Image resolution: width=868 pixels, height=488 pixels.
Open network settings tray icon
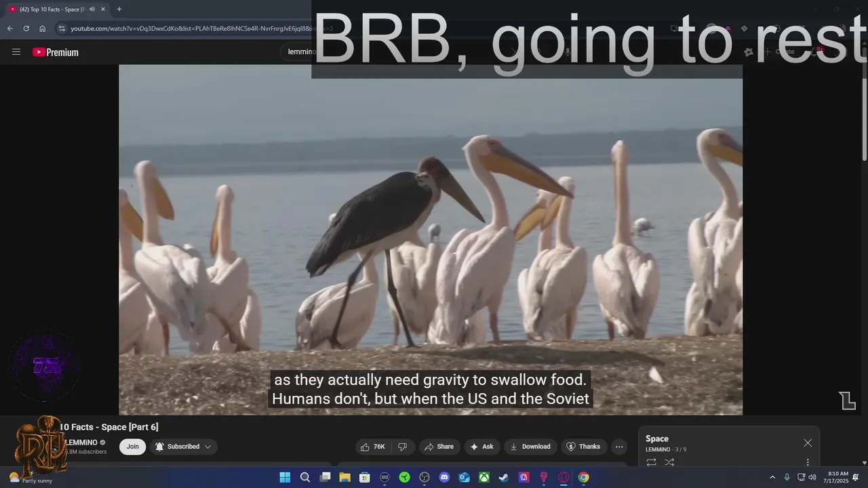point(801,477)
